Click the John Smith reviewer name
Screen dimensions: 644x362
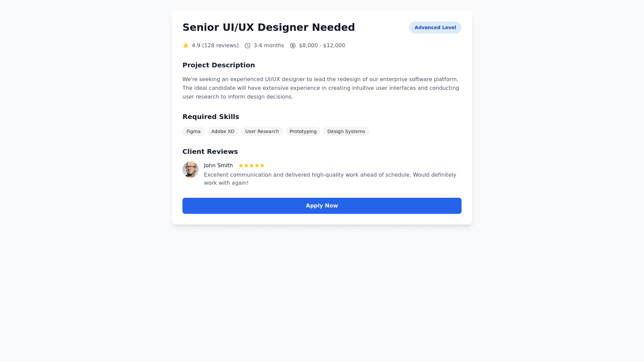[x=218, y=166]
